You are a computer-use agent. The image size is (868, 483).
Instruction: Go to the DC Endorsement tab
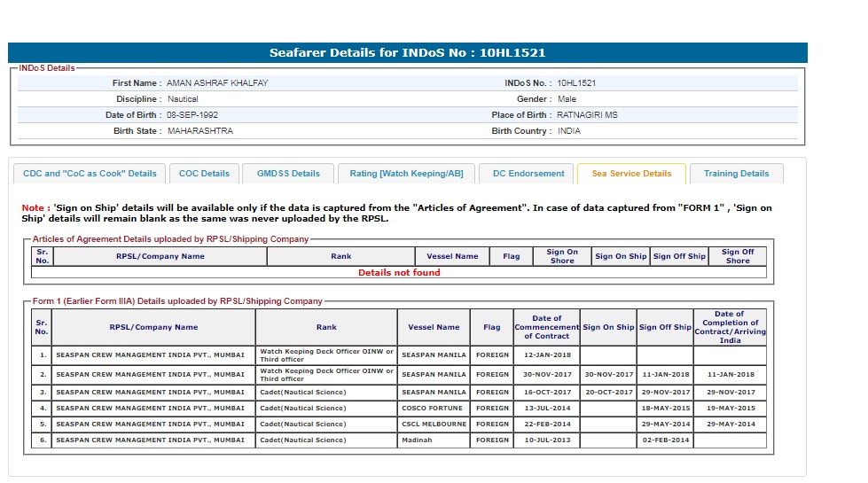click(x=528, y=174)
